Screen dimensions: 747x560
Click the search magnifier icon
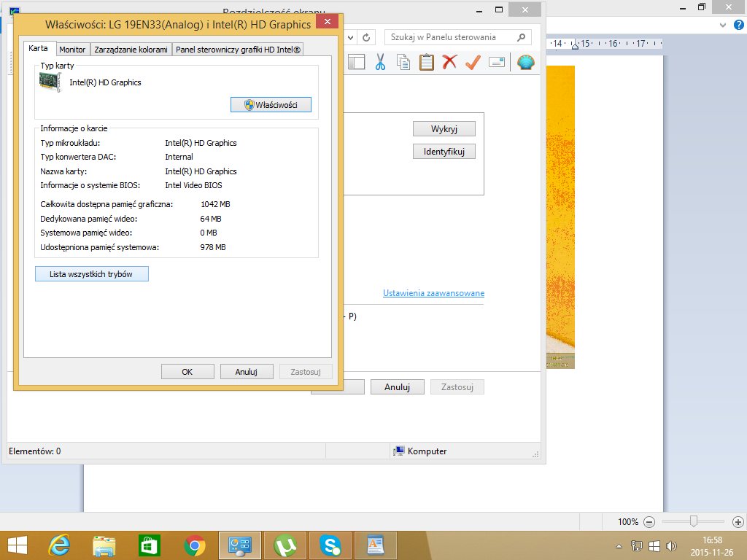click(x=521, y=37)
